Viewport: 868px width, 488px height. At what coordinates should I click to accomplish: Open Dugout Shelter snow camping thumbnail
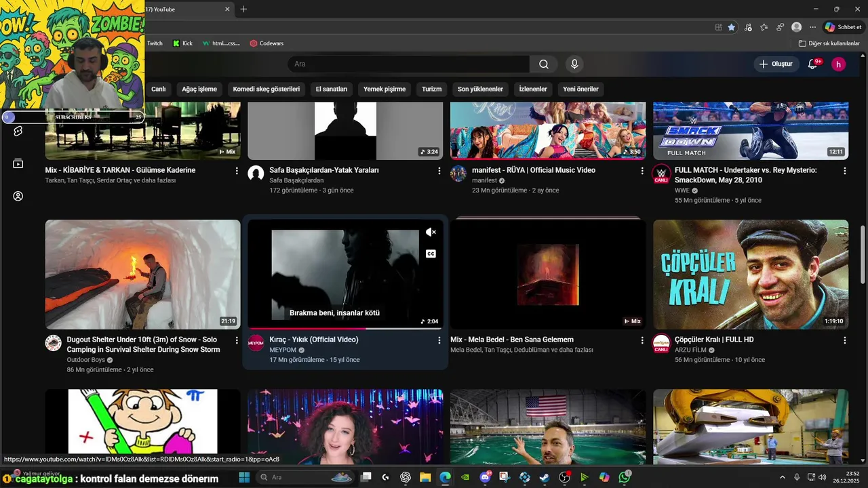click(x=142, y=274)
